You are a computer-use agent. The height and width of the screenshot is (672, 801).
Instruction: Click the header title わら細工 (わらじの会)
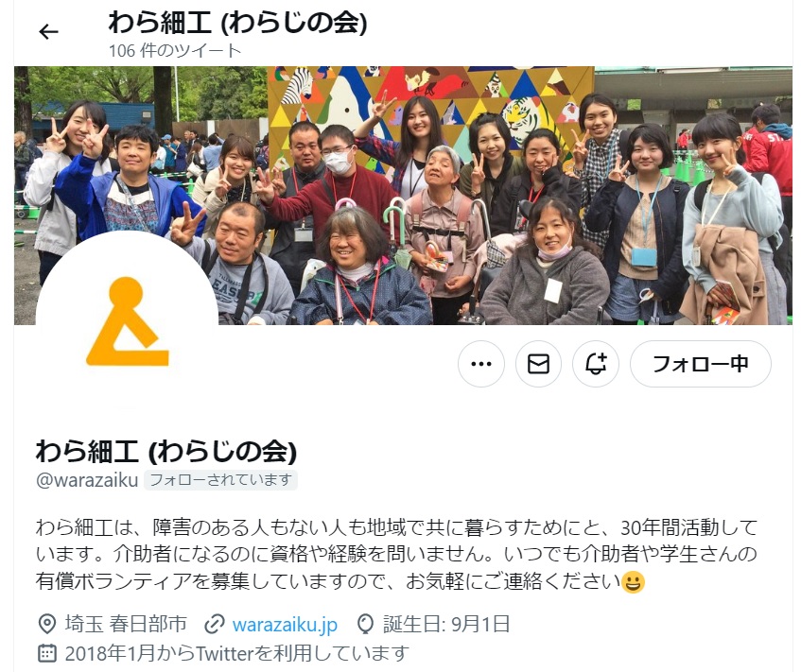click(x=238, y=23)
